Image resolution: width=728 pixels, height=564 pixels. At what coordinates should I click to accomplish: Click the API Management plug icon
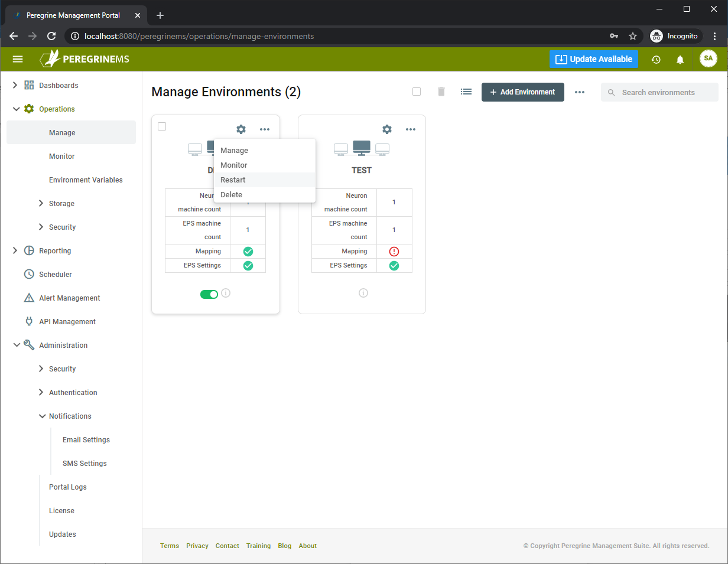point(29,321)
